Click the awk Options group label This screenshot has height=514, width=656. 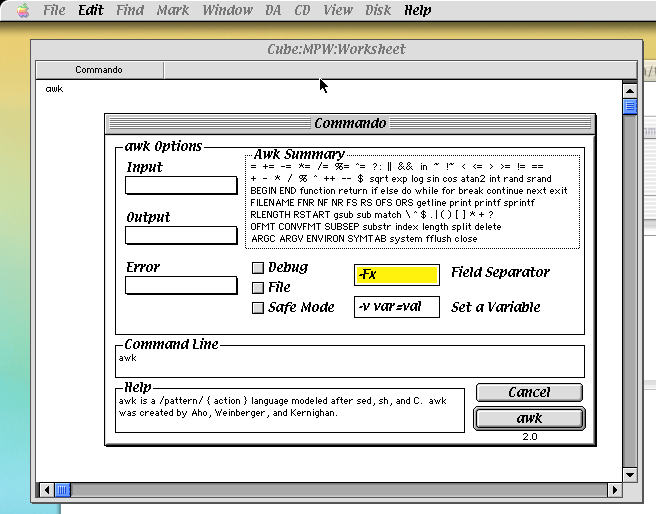coord(163,146)
